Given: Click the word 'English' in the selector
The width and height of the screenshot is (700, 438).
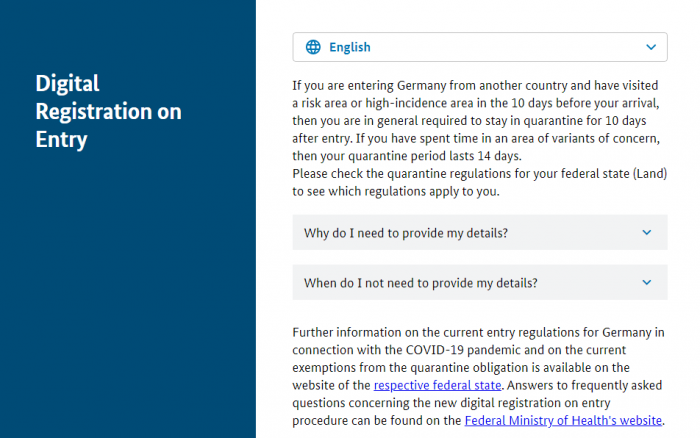Looking at the screenshot, I should click(x=350, y=47).
